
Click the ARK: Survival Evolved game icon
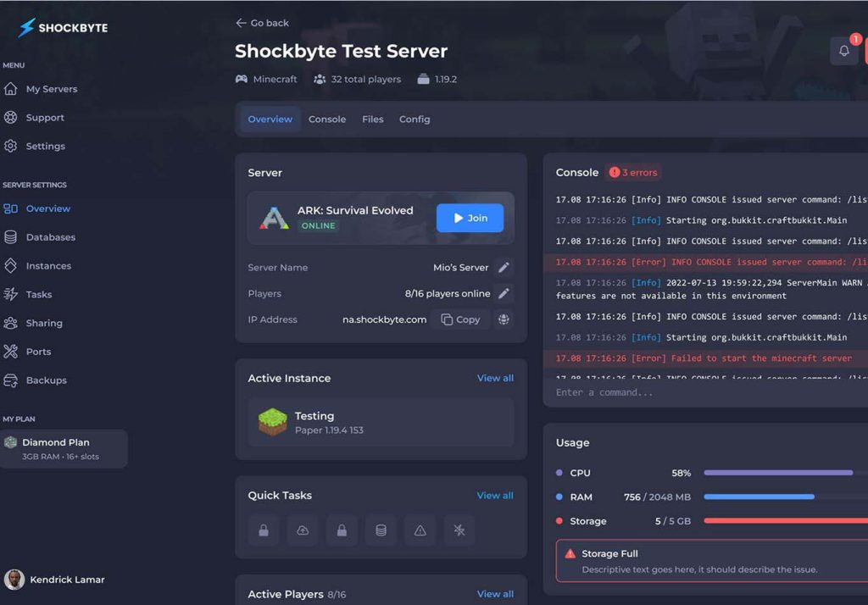tap(274, 218)
